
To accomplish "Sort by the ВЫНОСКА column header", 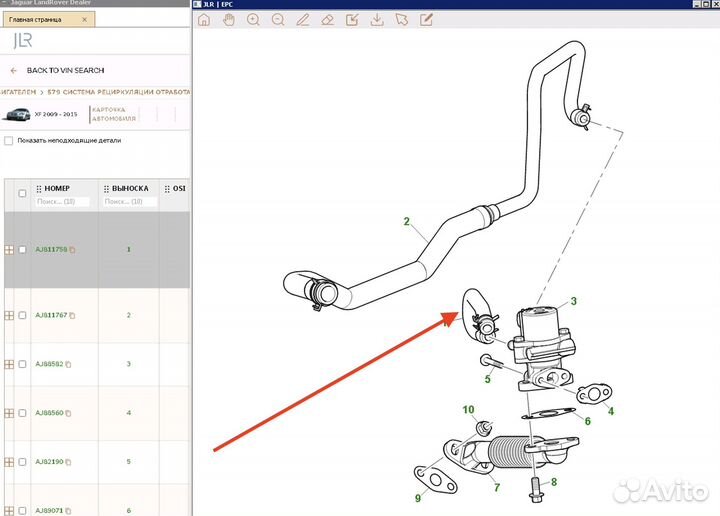I will [x=130, y=188].
